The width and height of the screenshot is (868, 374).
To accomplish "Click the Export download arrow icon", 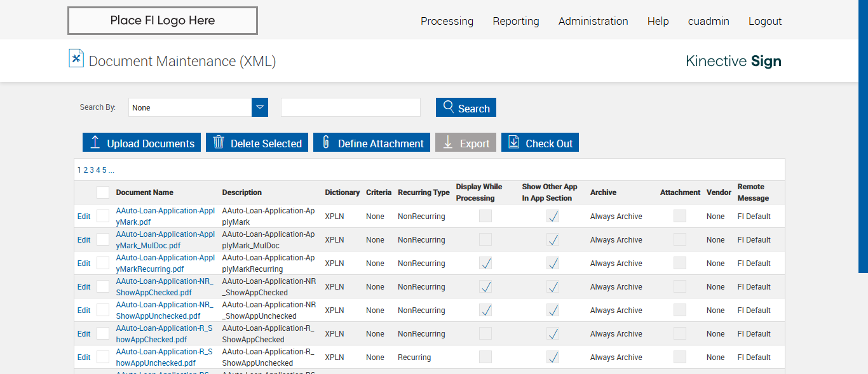I will coord(448,143).
